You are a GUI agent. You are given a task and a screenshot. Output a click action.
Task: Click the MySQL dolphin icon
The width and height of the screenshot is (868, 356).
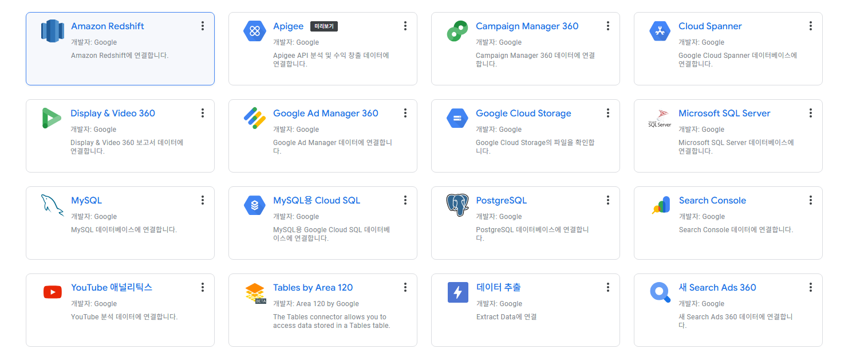[x=52, y=205]
